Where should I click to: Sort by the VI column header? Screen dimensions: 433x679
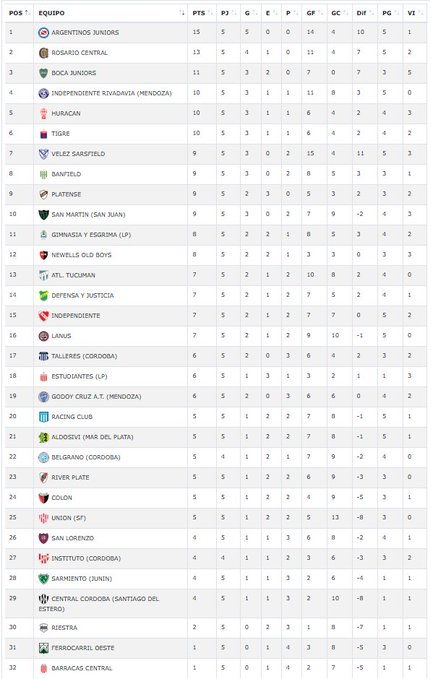pos(414,13)
